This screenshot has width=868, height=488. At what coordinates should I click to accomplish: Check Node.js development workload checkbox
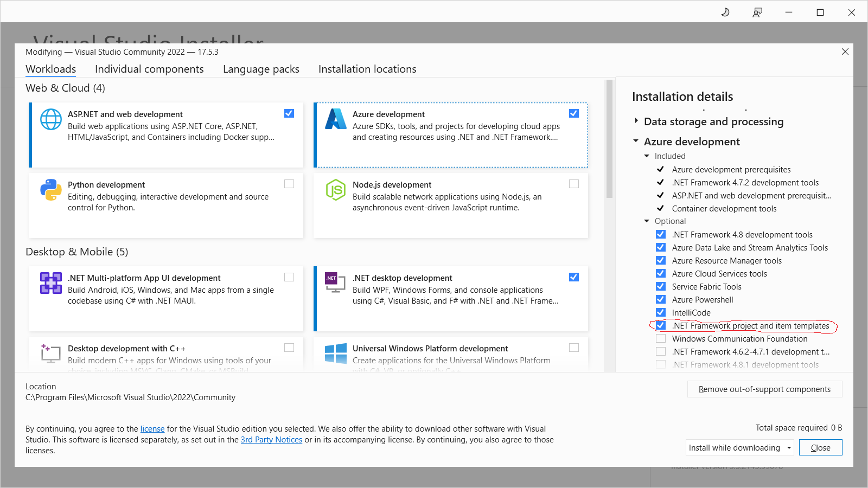pos(574,184)
